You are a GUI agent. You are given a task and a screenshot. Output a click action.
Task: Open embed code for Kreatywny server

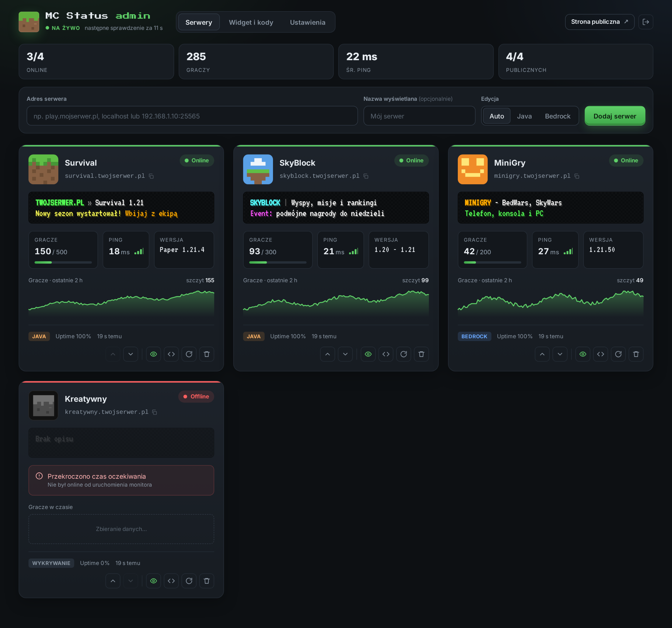[171, 581]
